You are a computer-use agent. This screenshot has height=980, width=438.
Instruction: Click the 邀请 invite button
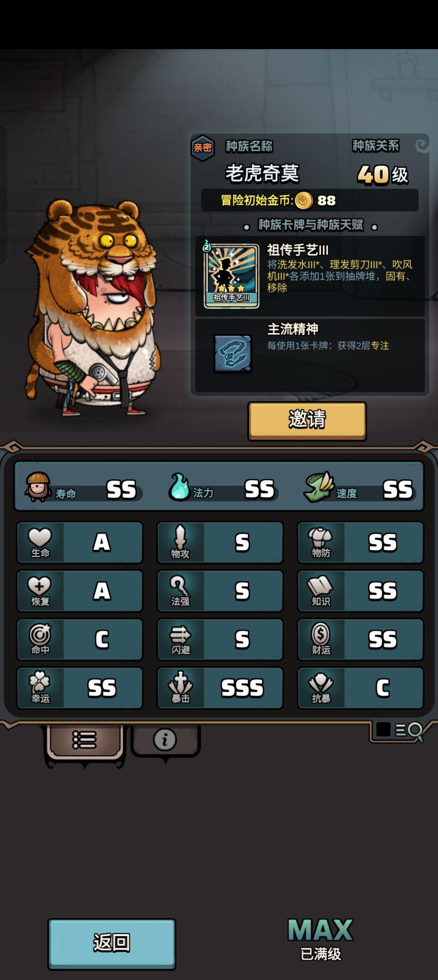tap(307, 421)
